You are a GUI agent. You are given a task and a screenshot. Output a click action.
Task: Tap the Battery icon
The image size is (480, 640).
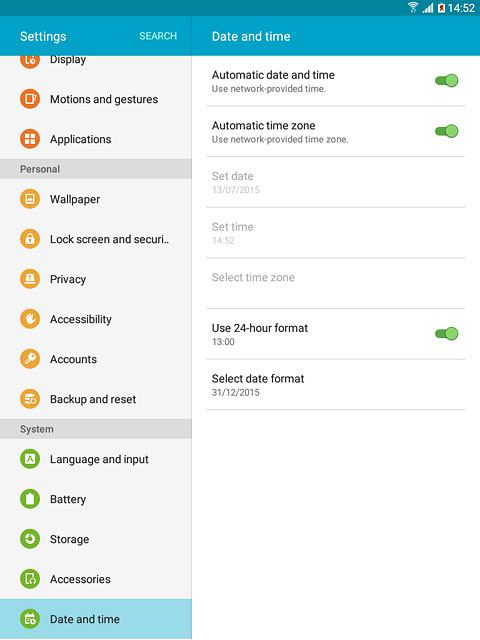tap(30, 499)
